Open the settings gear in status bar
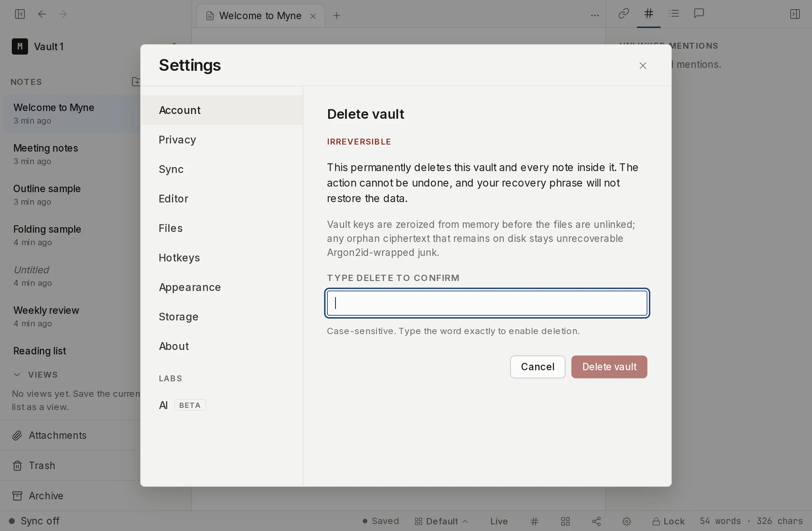The image size is (812, 531). (627, 521)
